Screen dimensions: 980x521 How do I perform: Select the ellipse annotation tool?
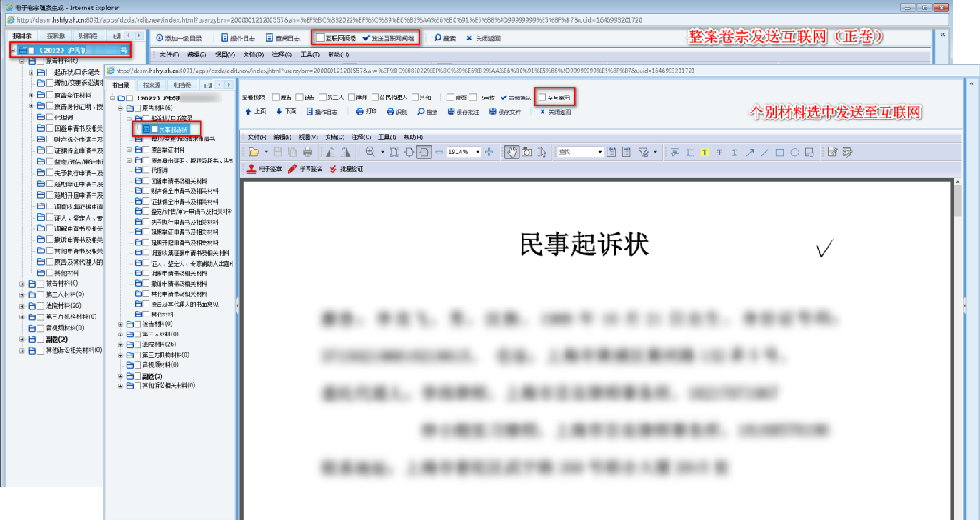point(795,152)
